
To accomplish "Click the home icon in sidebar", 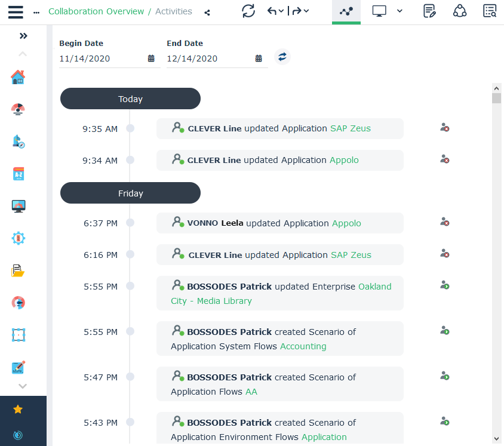I will coord(18,77).
